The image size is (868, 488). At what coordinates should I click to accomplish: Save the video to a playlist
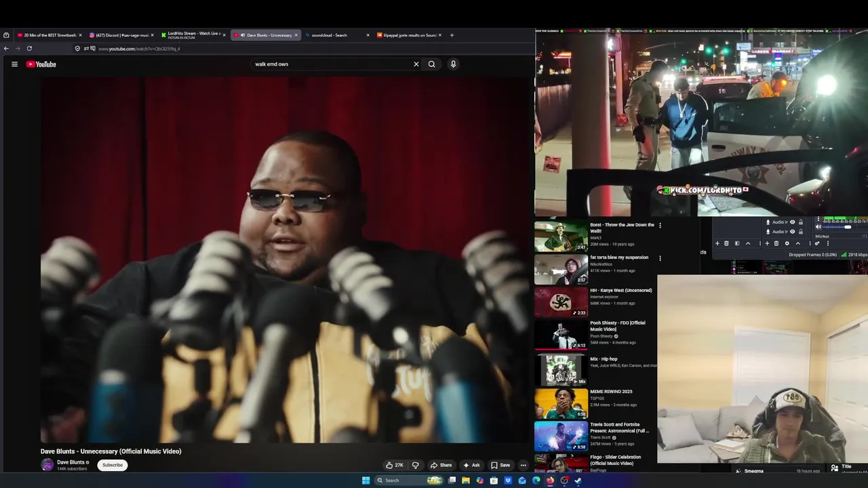(x=500, y=465)
